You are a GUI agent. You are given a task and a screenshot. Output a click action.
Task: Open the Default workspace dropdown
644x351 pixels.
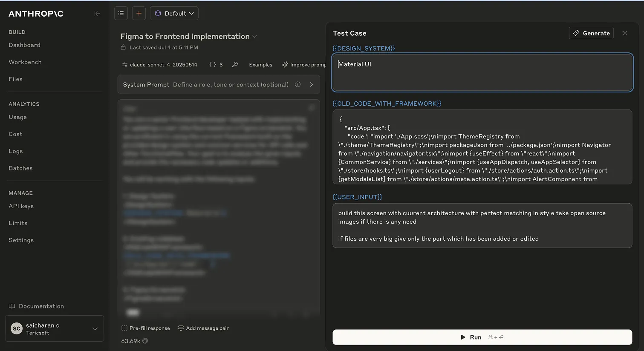pos(174,13)
